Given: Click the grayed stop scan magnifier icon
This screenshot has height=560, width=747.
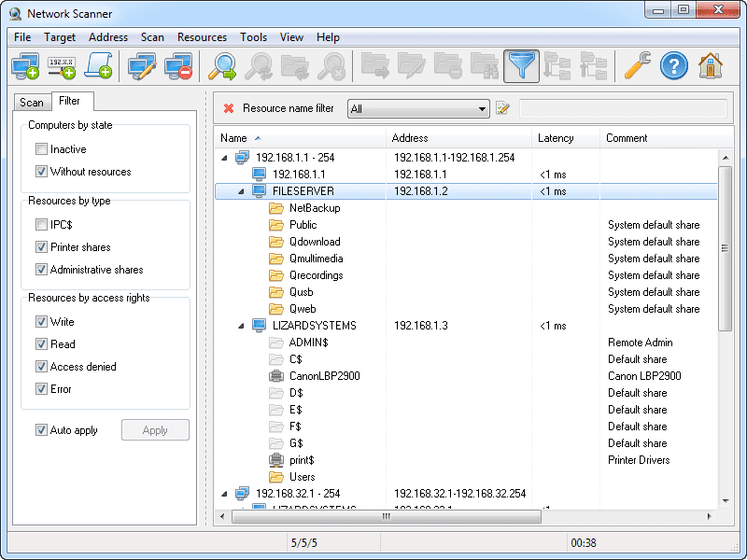Looking at the screenshot, I should click(331, 66).
